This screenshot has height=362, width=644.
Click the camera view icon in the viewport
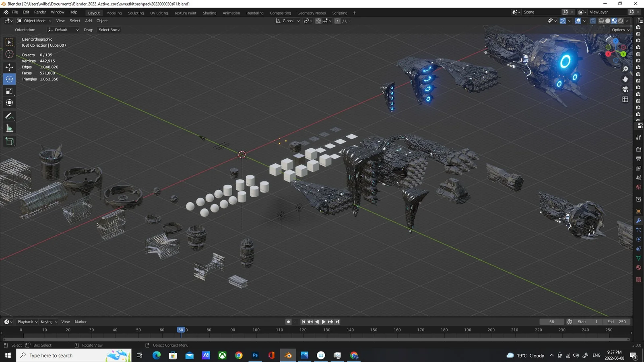coord(625,89)
